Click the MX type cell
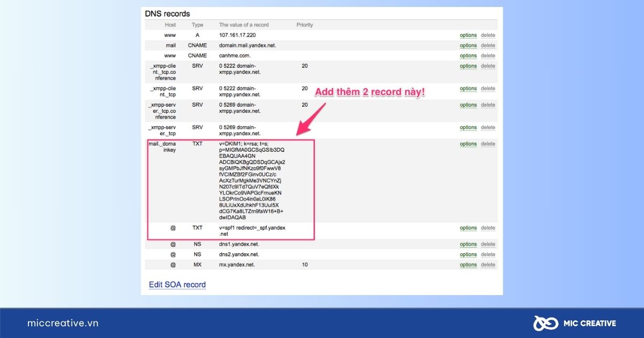 [197, 264]
